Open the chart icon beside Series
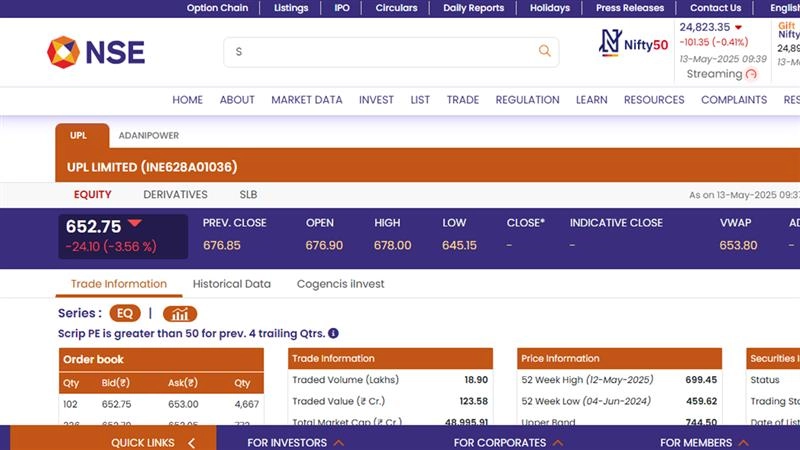This screenshot has height=450, width=800. pos(180,313)
